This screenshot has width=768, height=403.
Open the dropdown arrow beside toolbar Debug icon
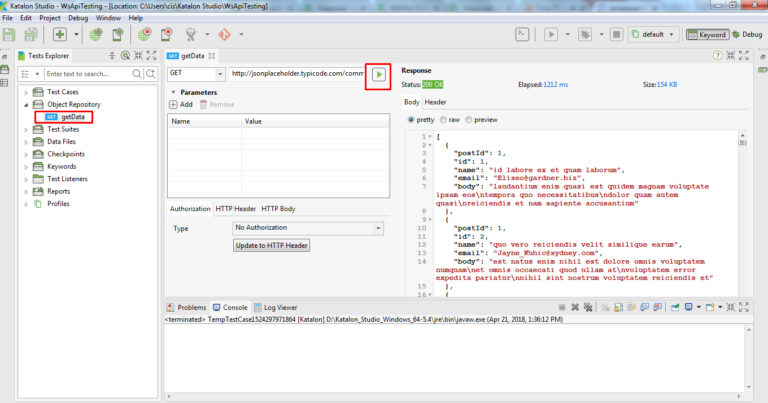point(601,34)
